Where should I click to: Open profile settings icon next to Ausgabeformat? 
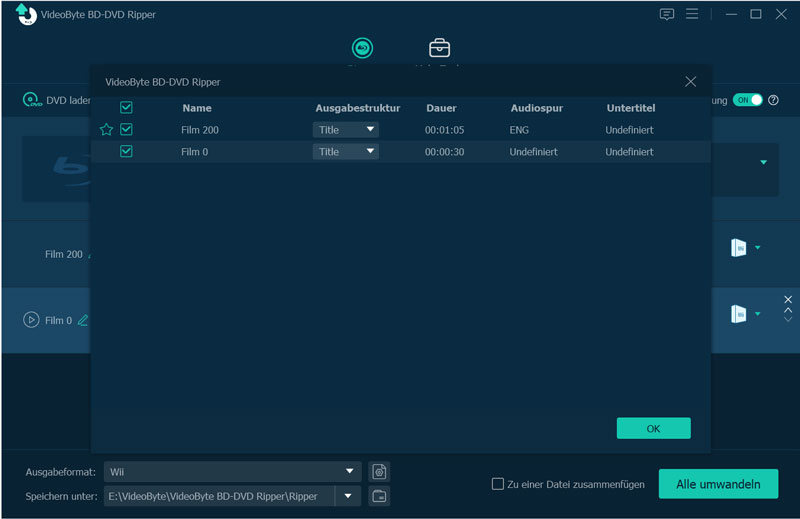[379, 472]
